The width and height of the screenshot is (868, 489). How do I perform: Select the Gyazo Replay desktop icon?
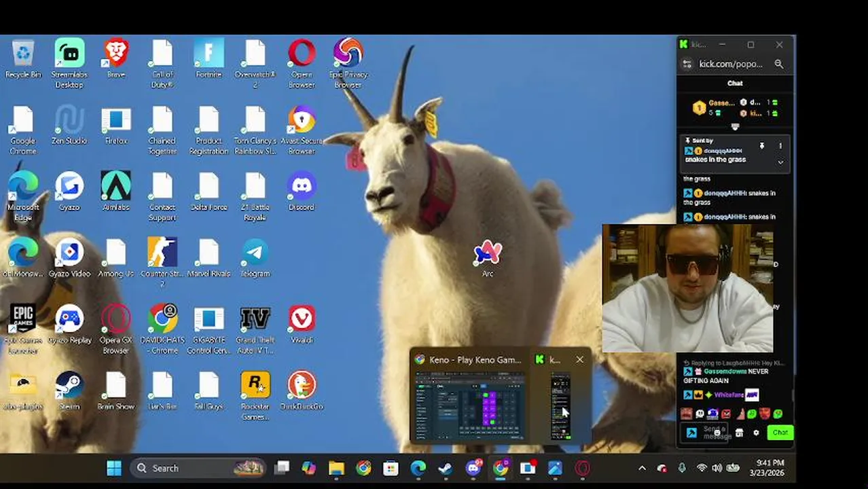69,325
